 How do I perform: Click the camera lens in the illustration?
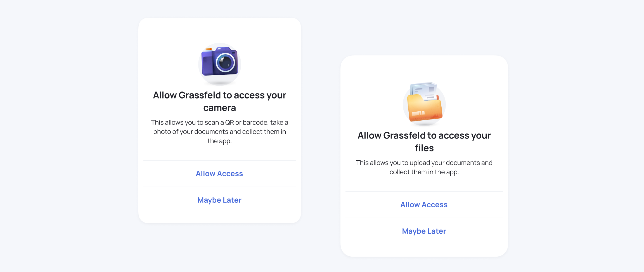(225, 62)
